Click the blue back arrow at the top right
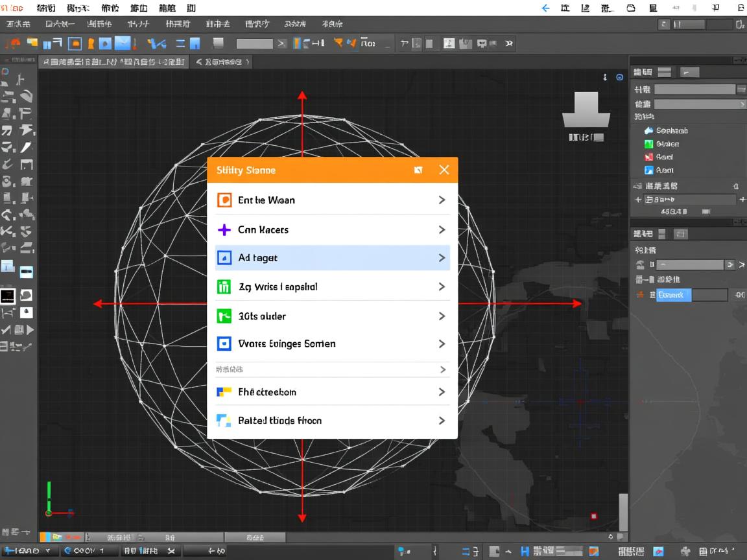The height and width of the screenshot is (560, 747). [545, 8]
